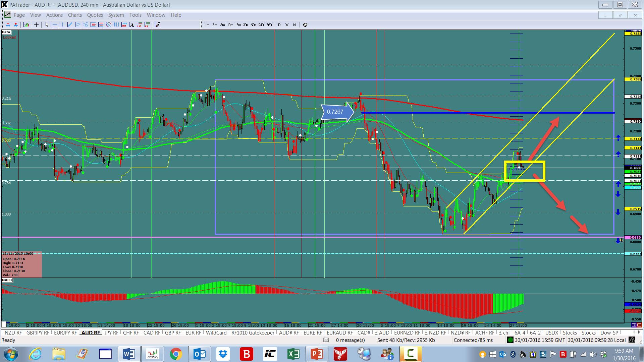Click the add indicator chart icon
The height and width of the screenshot is (362, 644).
tap(26, 25)
